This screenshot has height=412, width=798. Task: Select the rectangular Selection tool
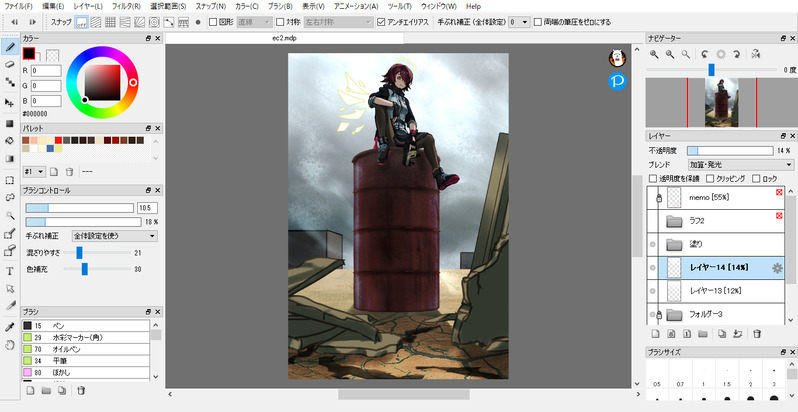pyautogui.click(x=9, y=180)
